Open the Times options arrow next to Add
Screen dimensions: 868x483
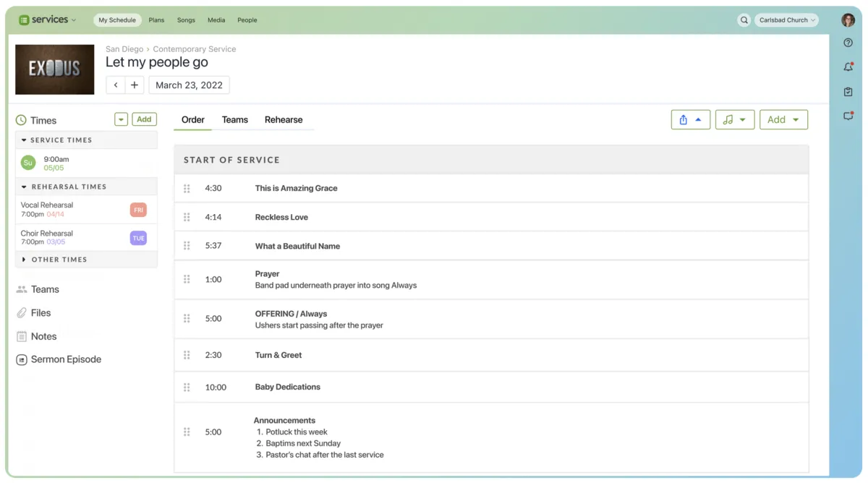point(121,119)
